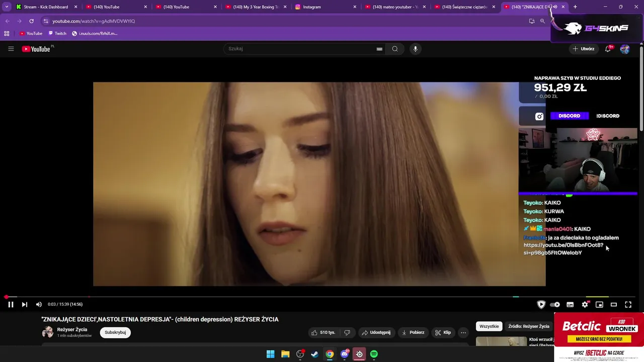Dislike the video

pyautogui.click(x=347, y=332)
